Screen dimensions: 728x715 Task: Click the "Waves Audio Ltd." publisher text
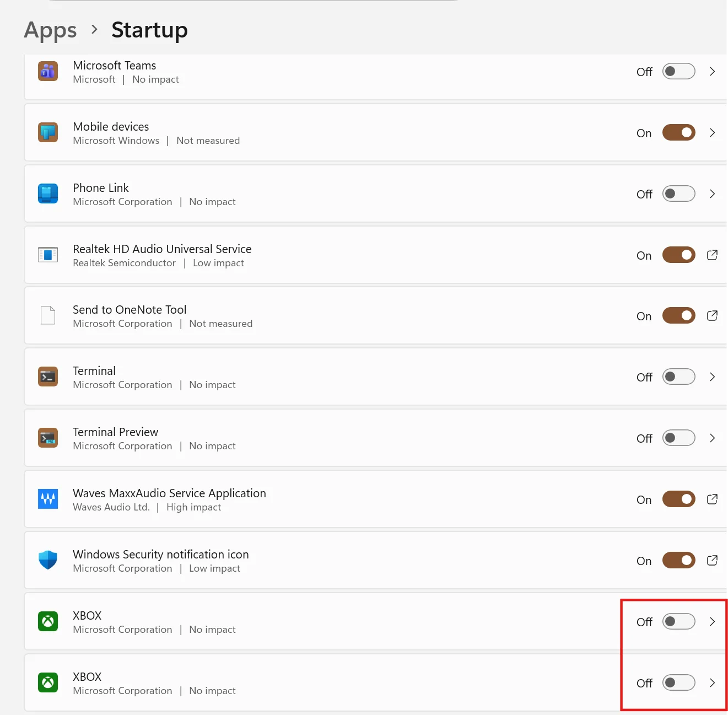tap(111, 507)
